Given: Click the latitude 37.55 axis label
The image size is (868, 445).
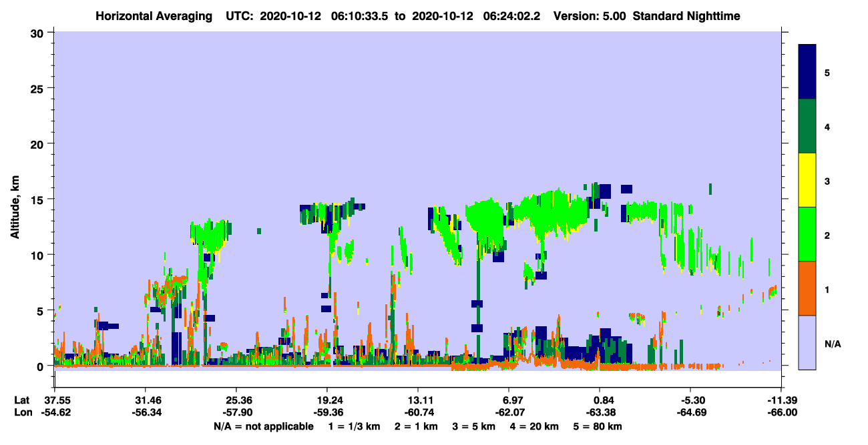Looking at the screenshot, I should [57, 400].
